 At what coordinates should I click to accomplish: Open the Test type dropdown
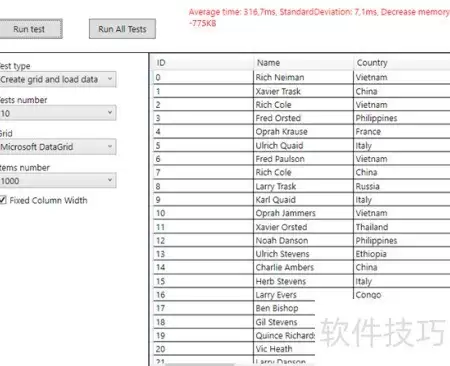[x=58, y=79]
